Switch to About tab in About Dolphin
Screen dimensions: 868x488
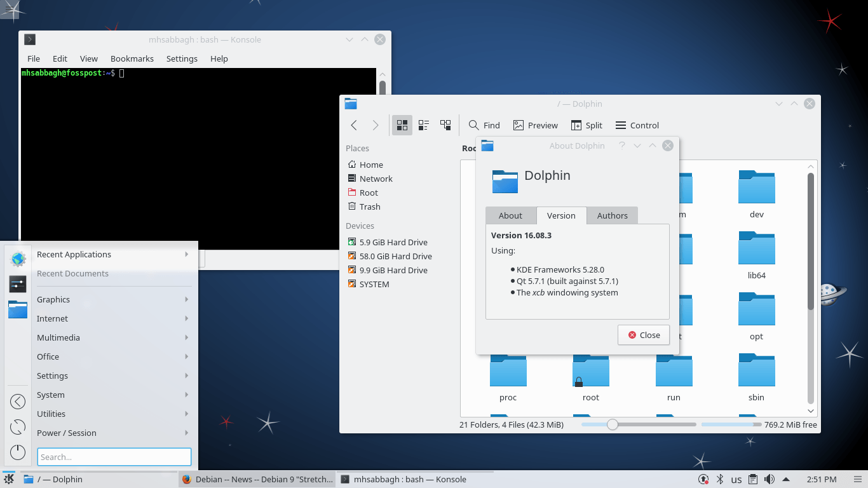(510, 215)
